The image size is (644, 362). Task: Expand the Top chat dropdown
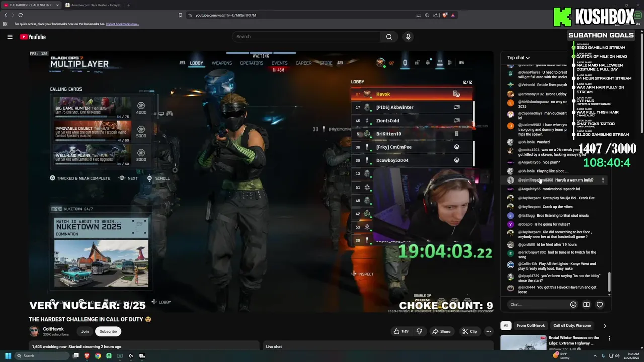pos(518,58)
